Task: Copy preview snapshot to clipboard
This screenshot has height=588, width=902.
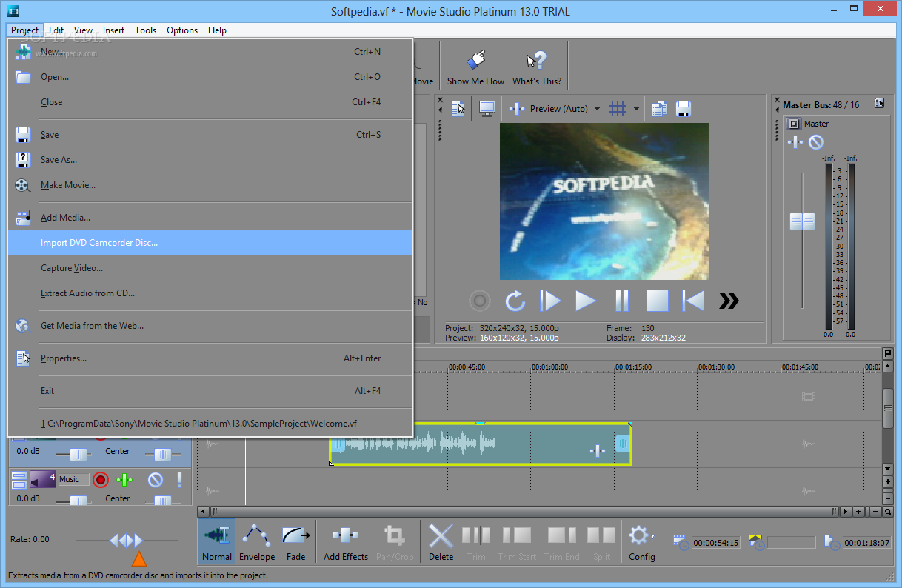Action: (x=659, y=109)
